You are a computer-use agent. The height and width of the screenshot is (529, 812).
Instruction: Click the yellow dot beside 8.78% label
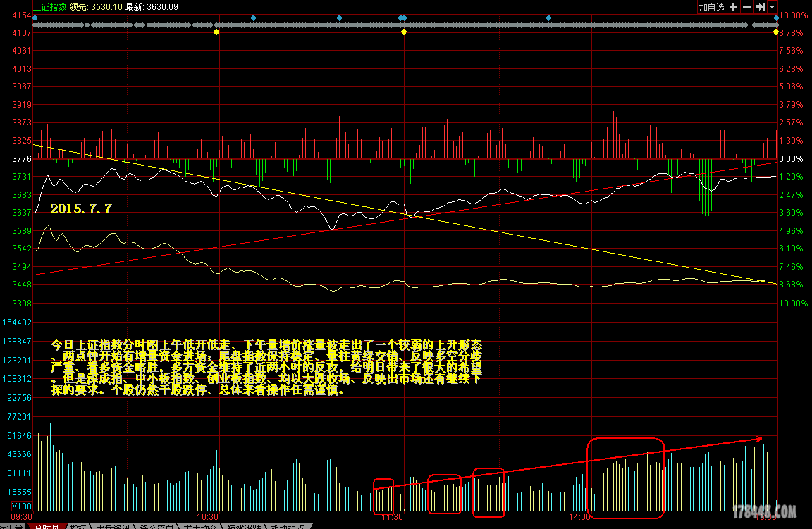[776, 32]
